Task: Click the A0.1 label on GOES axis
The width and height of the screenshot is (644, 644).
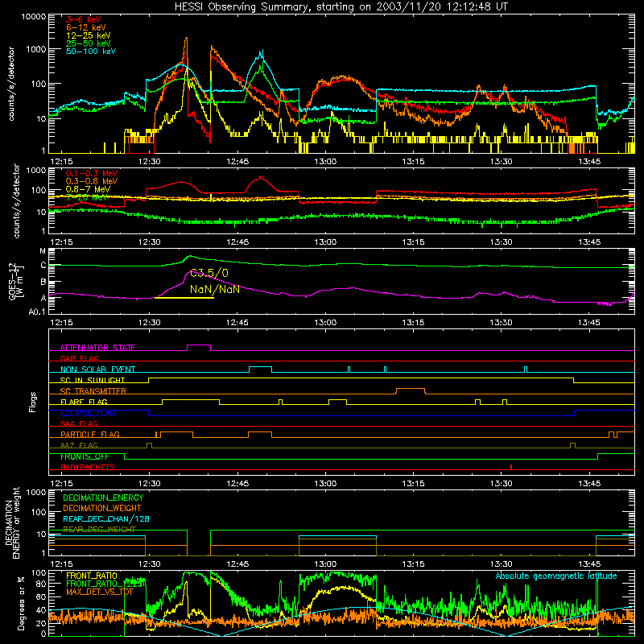Action: [37, 312]
